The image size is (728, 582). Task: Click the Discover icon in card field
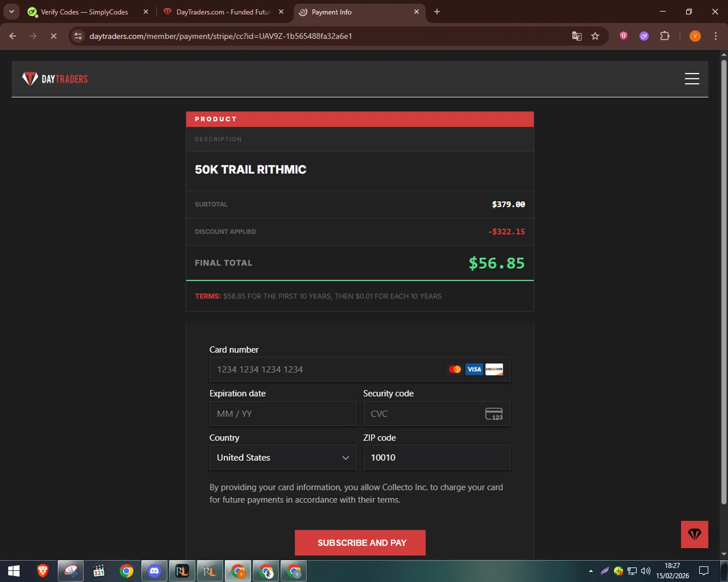tap(494, 370)
